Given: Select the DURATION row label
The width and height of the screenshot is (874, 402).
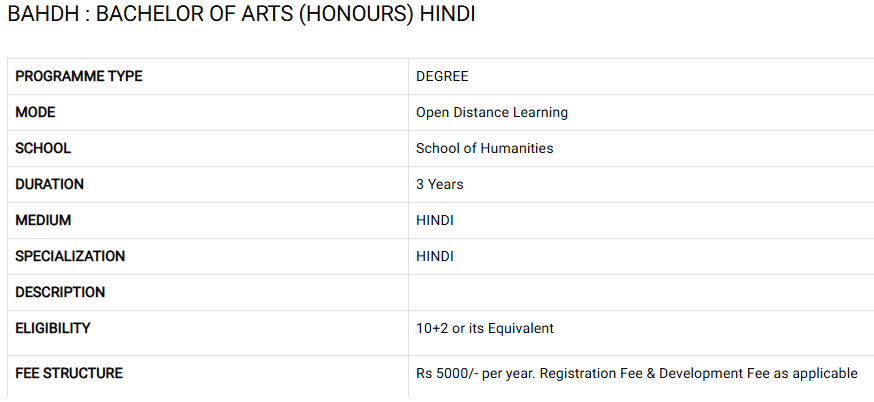Looking at the screenshot, I should [x=49, y=184].
